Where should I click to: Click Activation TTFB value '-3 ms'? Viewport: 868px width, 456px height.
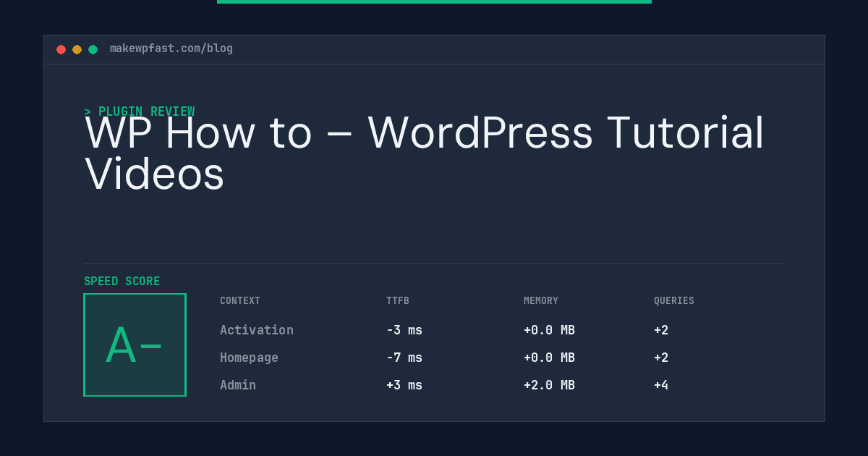(404, 330)
